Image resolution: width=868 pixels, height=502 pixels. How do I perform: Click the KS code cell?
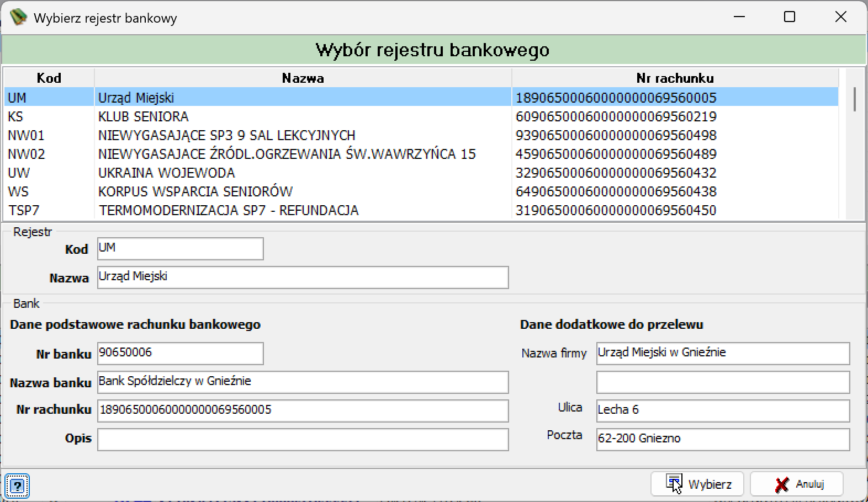tap(15, 116)
